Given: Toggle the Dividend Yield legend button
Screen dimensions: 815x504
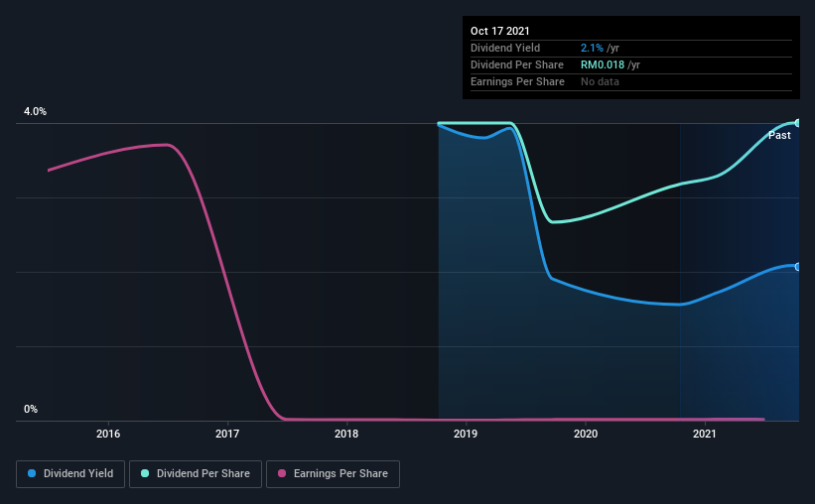Looking at the screenshot, I should 70,474.
